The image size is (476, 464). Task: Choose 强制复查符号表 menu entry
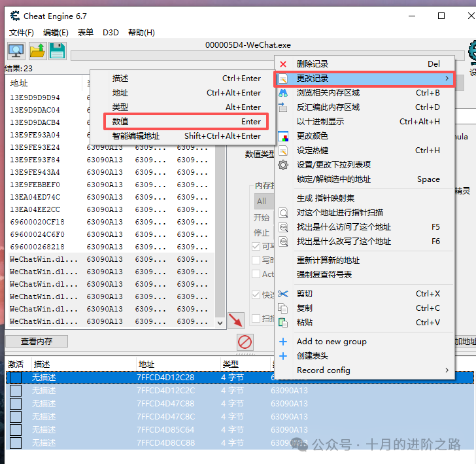[x=364, y=275]
